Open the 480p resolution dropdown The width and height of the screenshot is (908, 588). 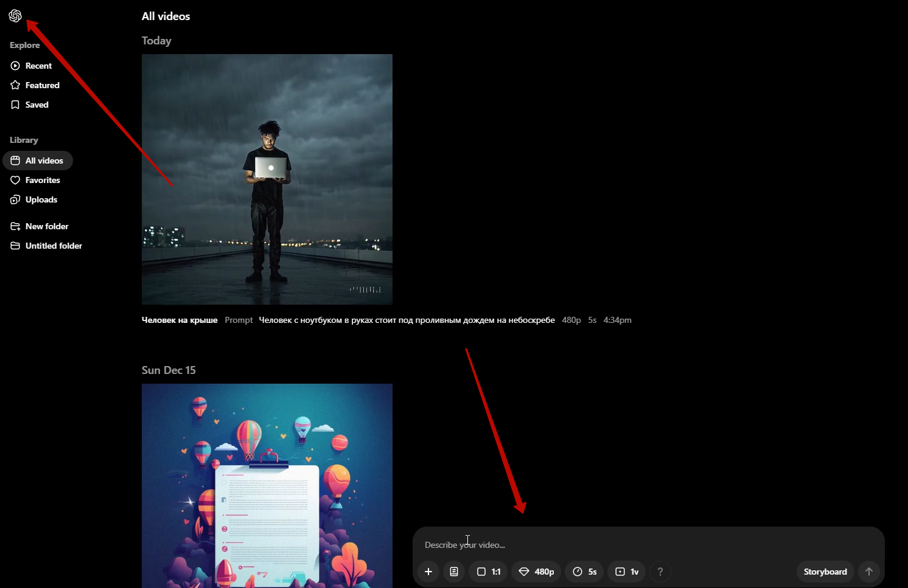[536, 572]
